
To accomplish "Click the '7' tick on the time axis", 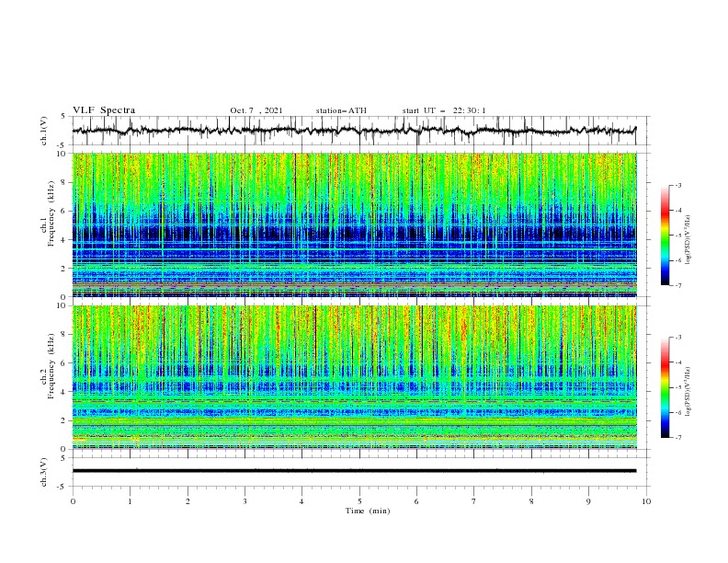I will click(474, 501).
